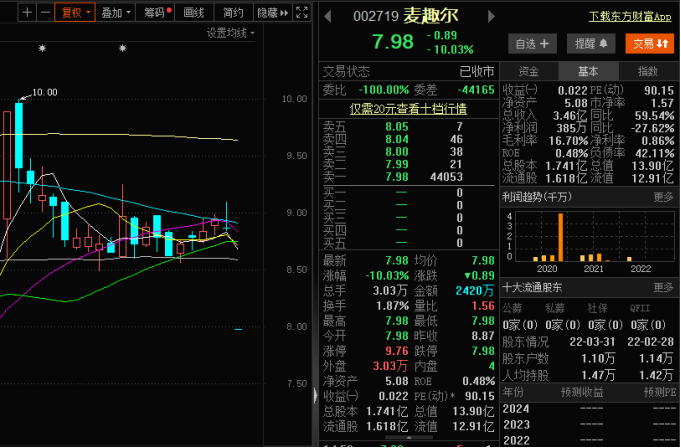The width and height of the screenshot is (681, 448).
Task: Open 下载东方财富App link
Action: [630, 16]
